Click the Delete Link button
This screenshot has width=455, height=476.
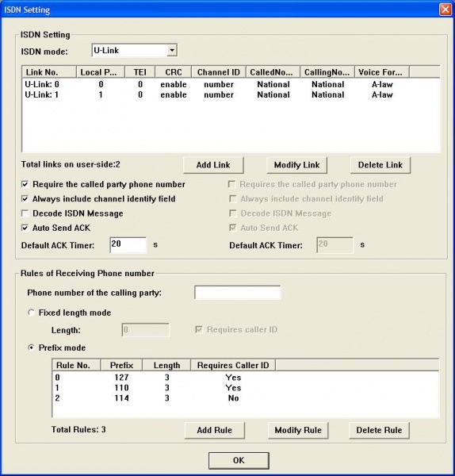[380, 165]
